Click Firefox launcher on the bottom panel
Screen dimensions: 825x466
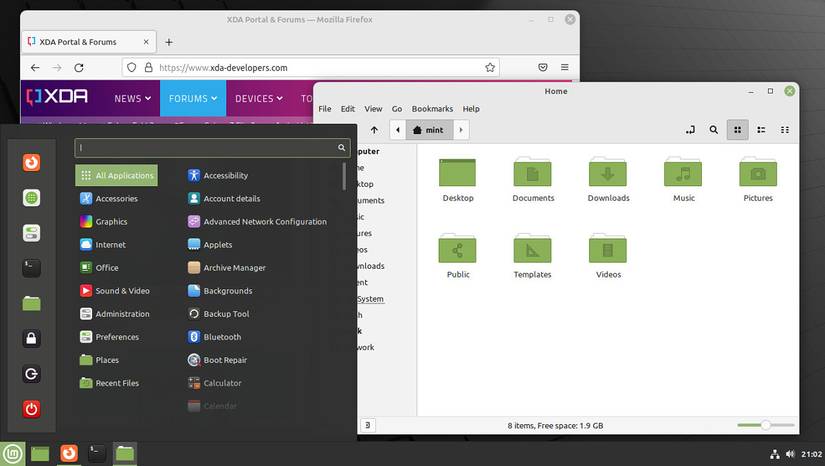[68, 453]
